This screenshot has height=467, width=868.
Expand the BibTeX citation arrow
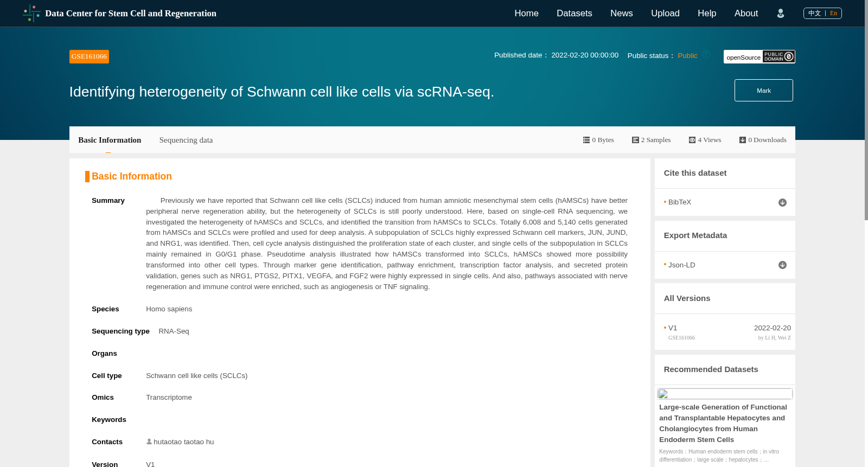pos(782,202)
